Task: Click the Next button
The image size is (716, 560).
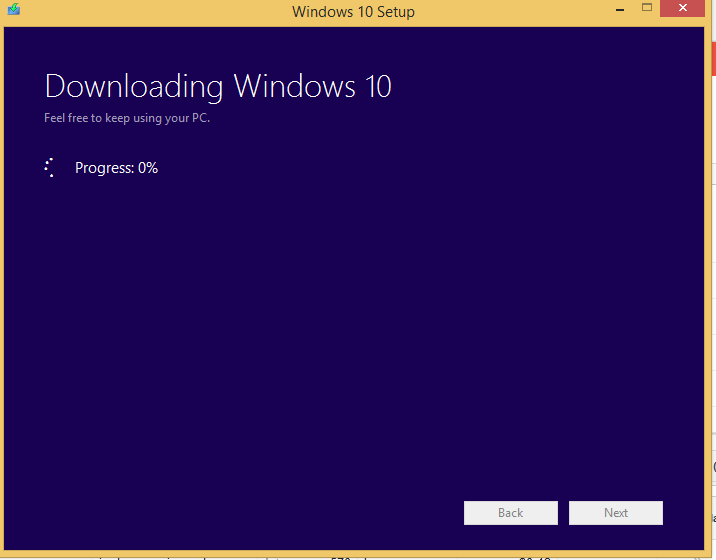Action: click(616, 512)
